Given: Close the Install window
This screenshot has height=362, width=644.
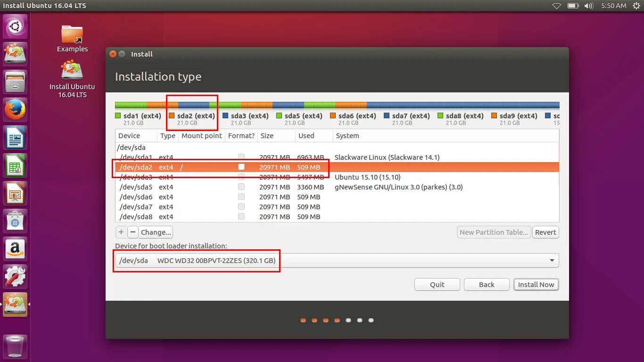Looking at the screenshot, I should pyautogui.click(x=113, y=54).
